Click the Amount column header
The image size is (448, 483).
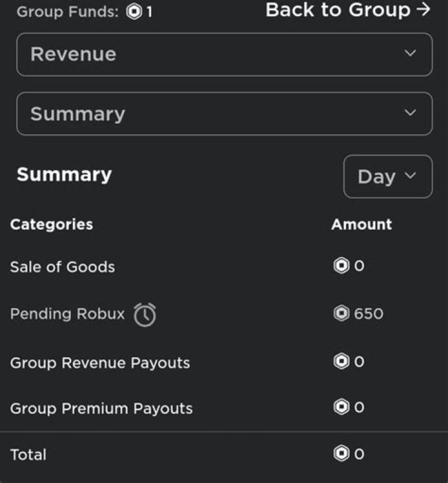pos(362,224)
